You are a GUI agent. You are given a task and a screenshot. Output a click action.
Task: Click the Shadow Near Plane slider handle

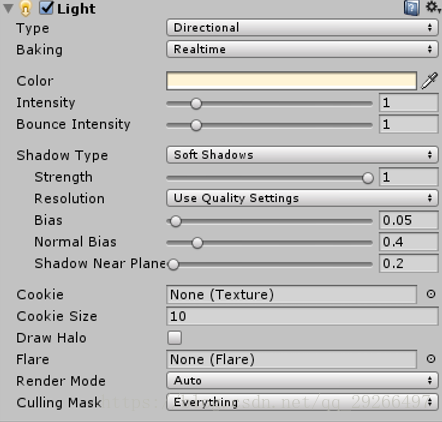173,264
